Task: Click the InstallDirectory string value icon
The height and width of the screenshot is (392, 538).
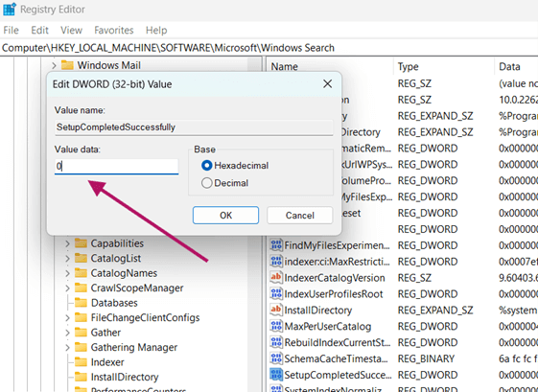Action: click(x=276, y=310)
